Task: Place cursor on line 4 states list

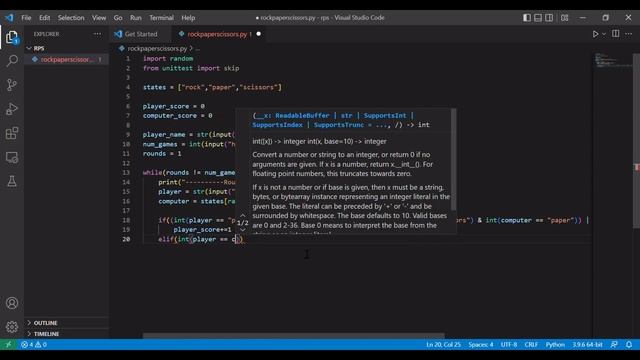Action: pos(212,87)
